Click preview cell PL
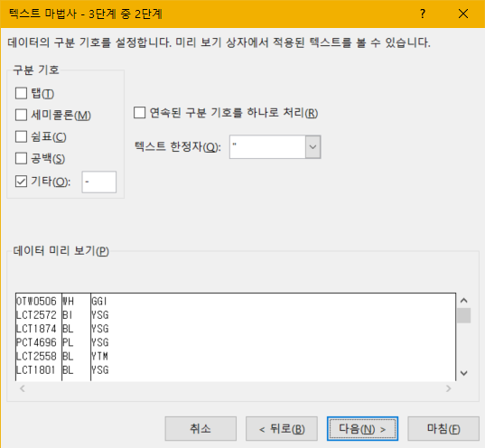 (68, 342)
